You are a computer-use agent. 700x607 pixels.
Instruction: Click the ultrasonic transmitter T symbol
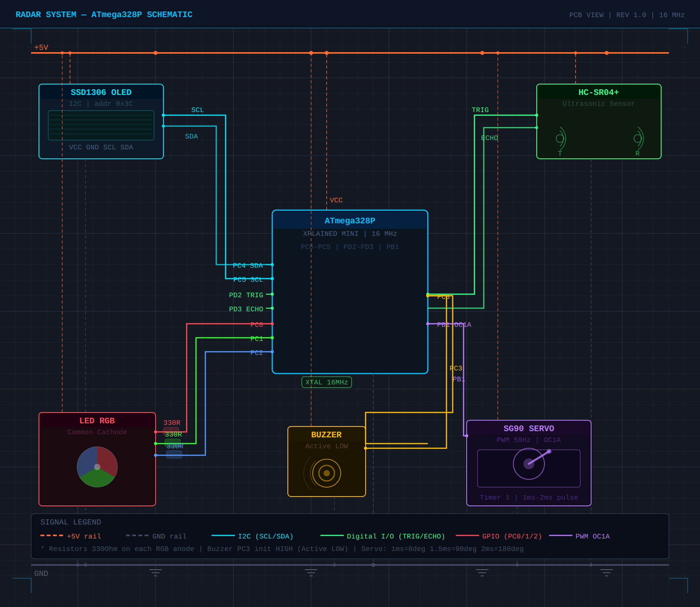point(560,139)
